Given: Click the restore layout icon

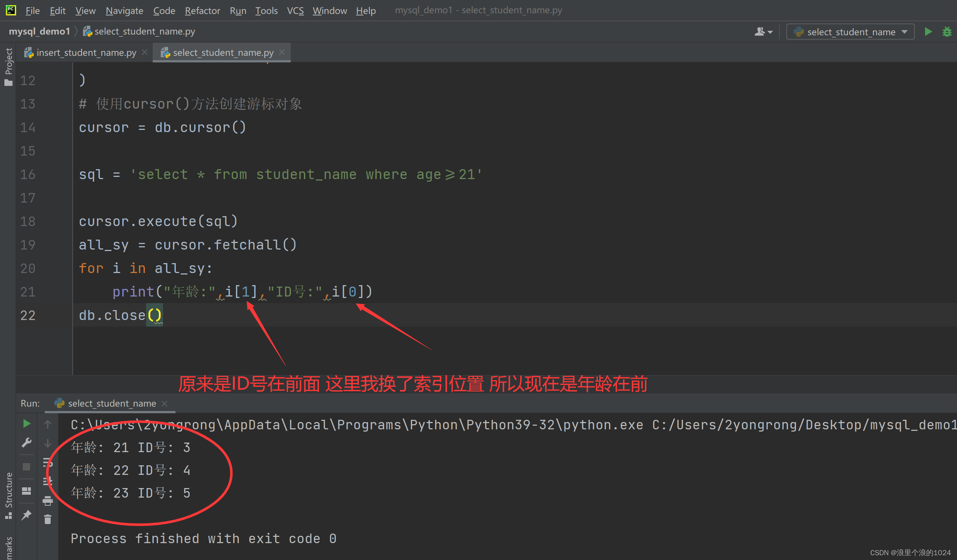Looking at the screenshot, I should pos(26,491).
